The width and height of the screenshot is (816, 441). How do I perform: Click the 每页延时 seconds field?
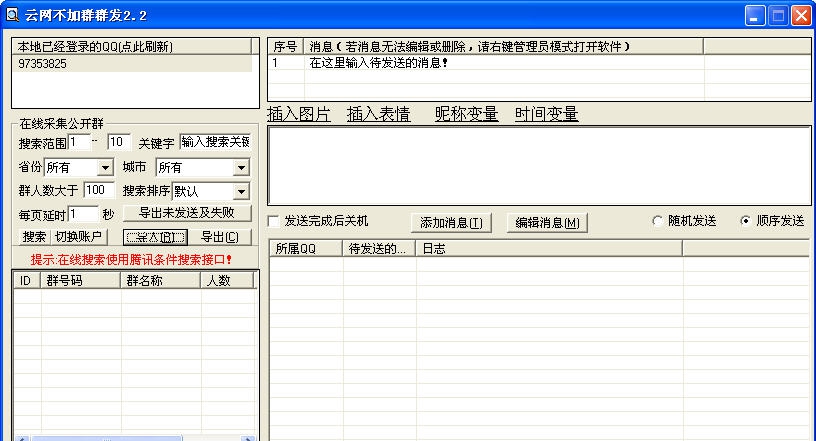pos(83,214)
